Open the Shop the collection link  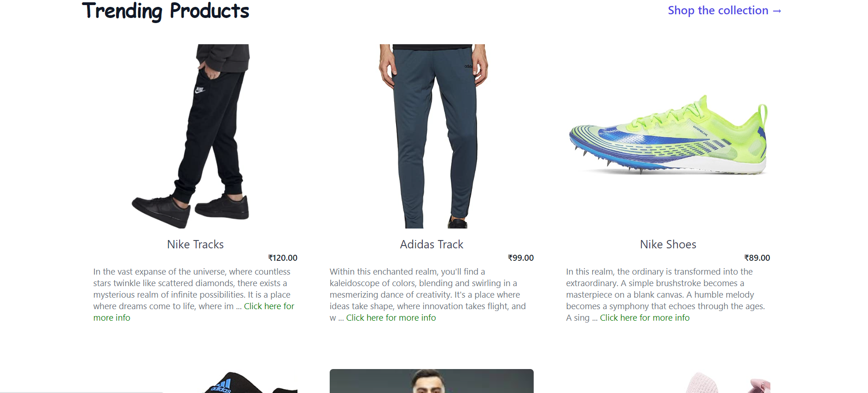coord(724,10)
